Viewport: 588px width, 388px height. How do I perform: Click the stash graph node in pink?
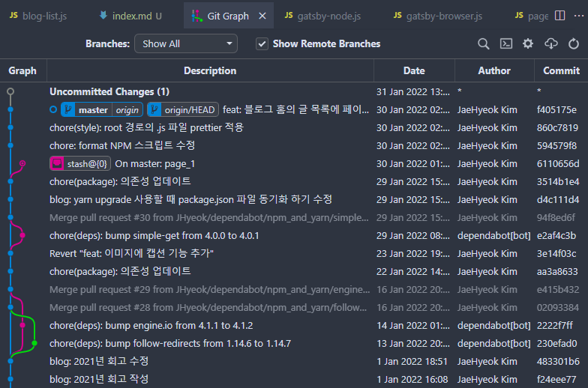[x=22, y=163]
